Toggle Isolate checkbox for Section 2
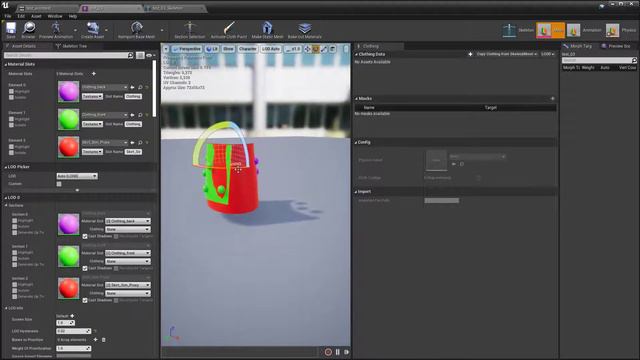Screen dimensions: 640x360 (15, 291)
